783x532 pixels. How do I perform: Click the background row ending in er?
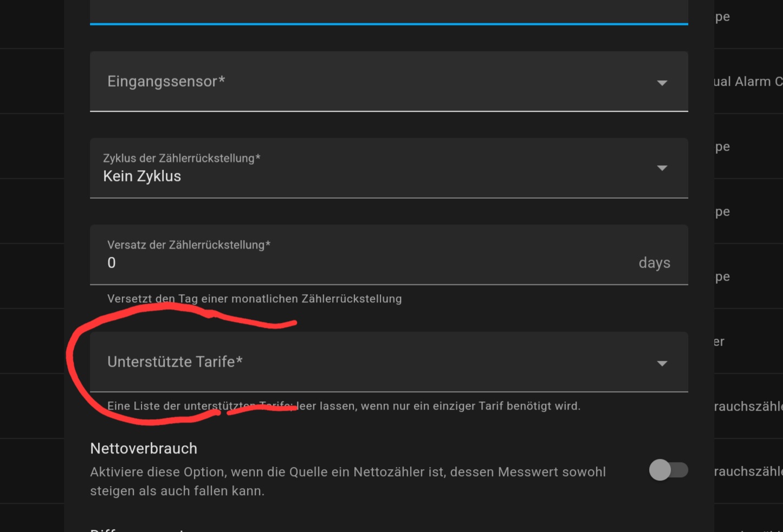point(719,341)
